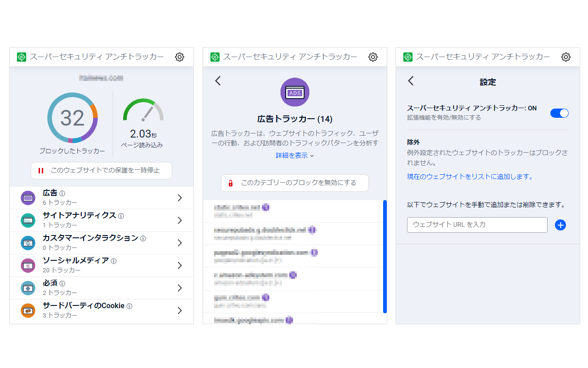This screenshot has width=588, height=368.
Task: Open settings gear in the right settings panel
Action: pos(566,57)
